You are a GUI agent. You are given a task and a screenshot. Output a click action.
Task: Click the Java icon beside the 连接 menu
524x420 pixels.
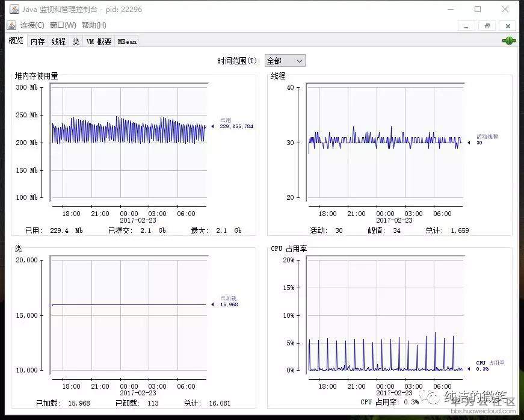[11, 25]
